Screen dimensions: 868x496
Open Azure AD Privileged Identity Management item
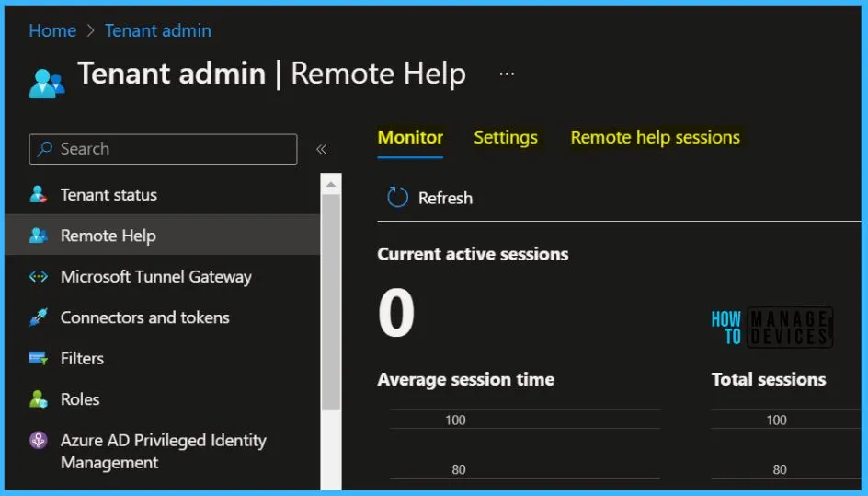coord(163,451)
